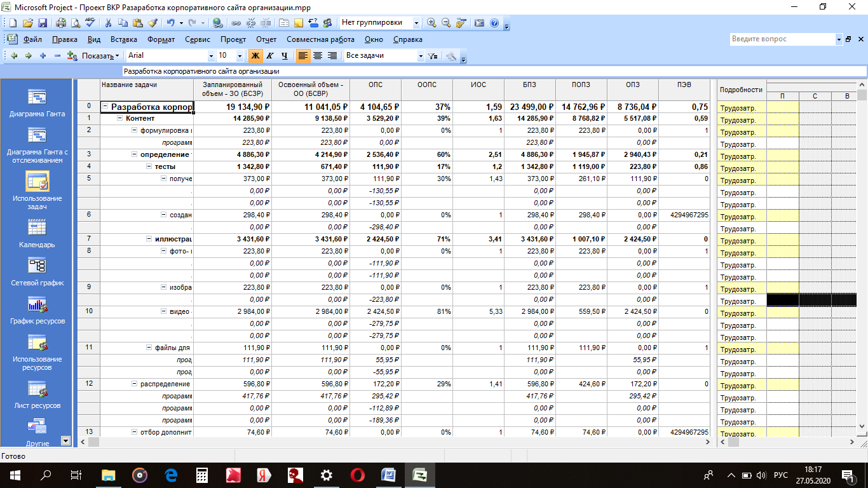Cut the selected task
The image size is (868, 488).
[108, 23]
